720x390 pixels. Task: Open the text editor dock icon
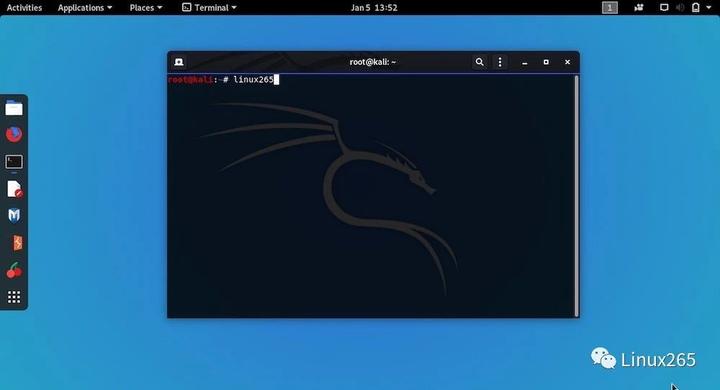[14, 189]
